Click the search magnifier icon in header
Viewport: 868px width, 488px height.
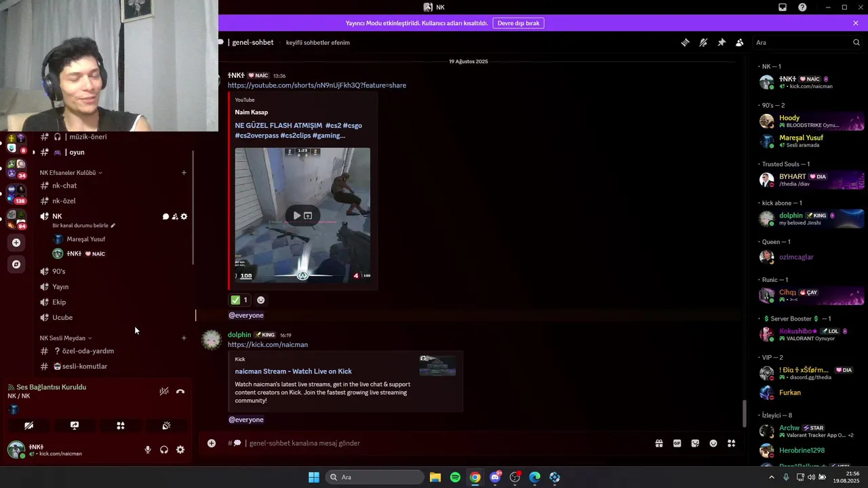856,42
